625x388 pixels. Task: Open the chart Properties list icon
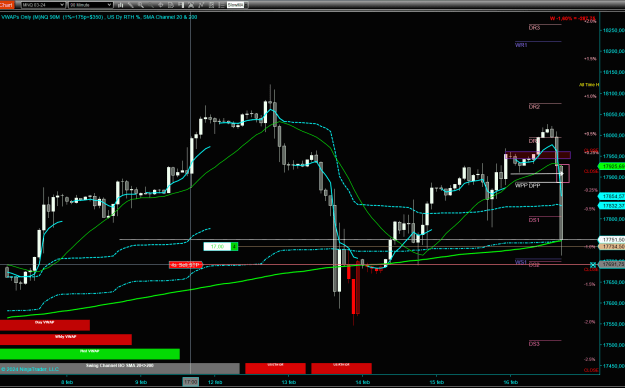pos(221,5)
